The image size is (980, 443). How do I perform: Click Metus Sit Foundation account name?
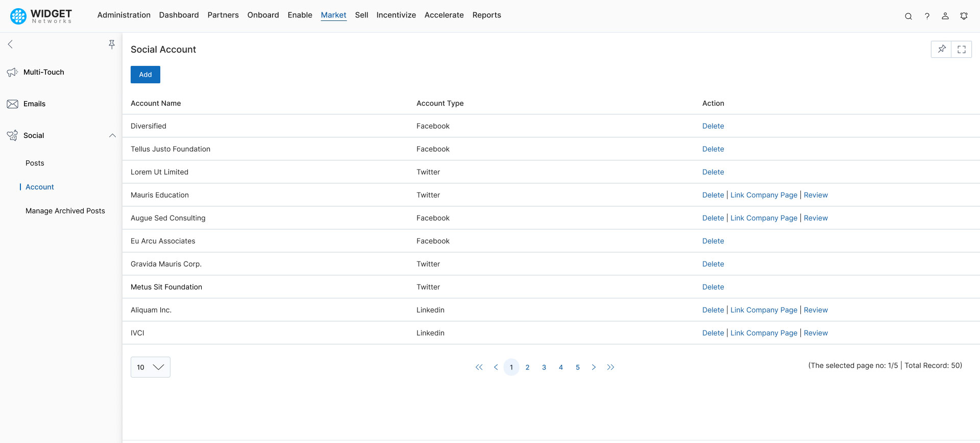pyautogui.click(x=166, y=287)
